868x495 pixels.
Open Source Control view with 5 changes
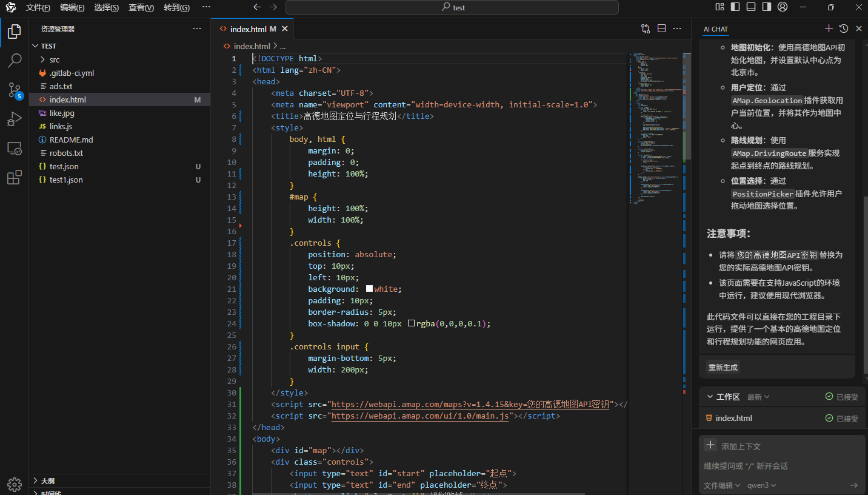coord(15,90)
